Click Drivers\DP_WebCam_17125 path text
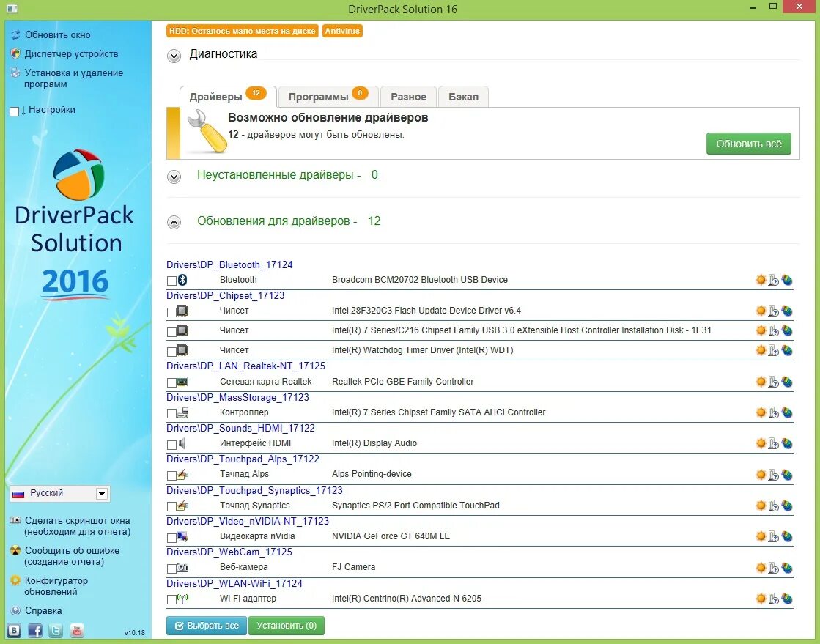This screenshot has height=644, width=820. click(229, 552)
